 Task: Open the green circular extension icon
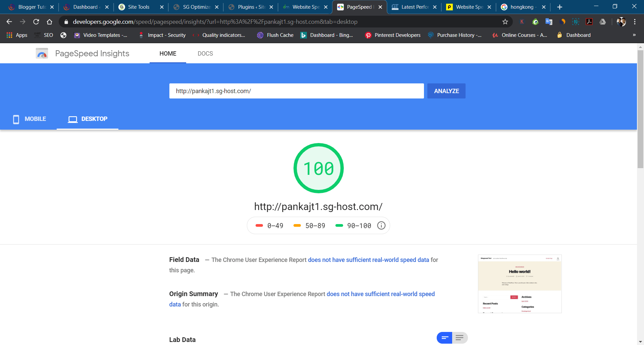point(535,22)
